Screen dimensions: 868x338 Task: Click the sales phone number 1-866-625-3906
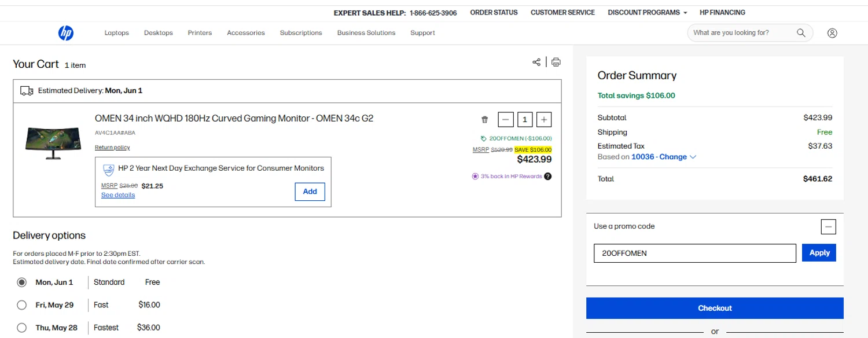click(x=433, y=13)
